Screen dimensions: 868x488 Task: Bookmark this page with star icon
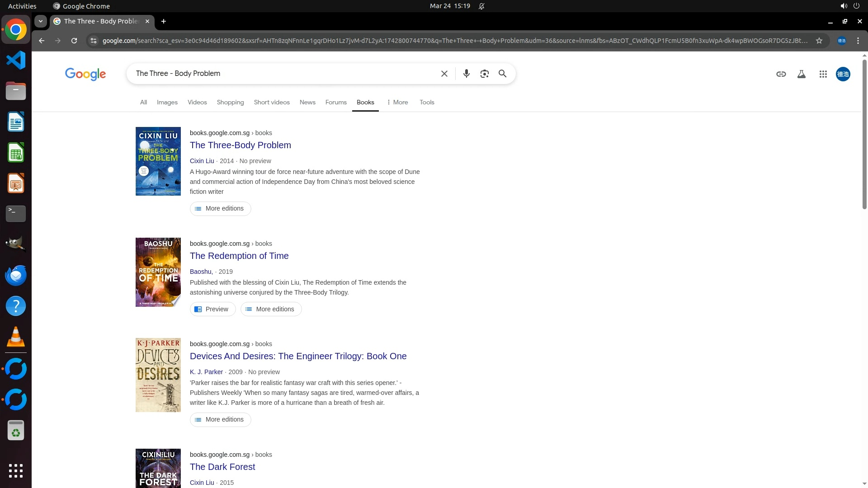pyautogui.click(x=819, y=41)
